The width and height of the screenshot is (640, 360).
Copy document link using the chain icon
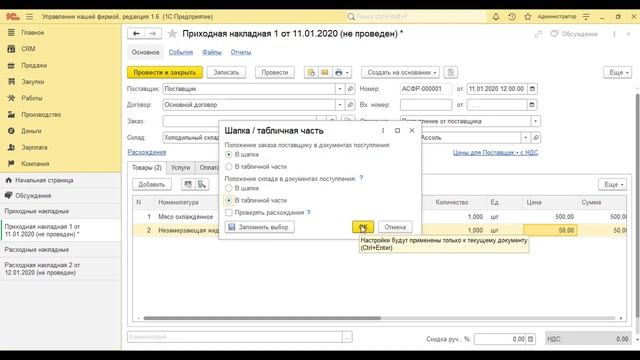tap(538, 34)
